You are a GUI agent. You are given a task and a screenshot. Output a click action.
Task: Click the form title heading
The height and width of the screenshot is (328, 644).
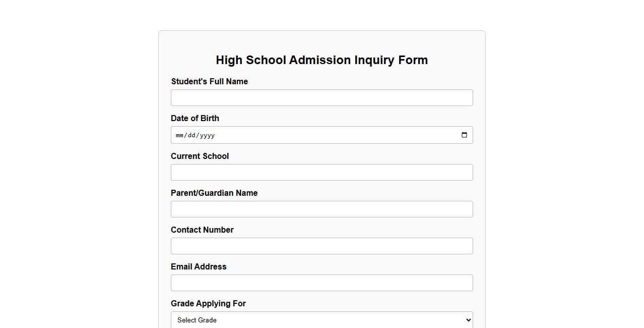click(321, 60)
